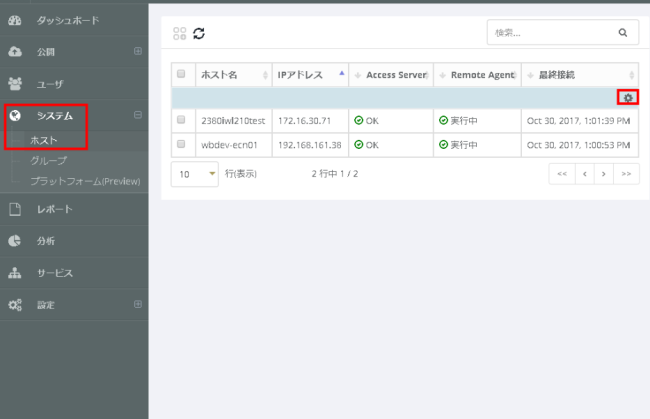Check the box for host wbdev-ecn01
The width and height of the screenshot is (650, 419).
(181, 145)
